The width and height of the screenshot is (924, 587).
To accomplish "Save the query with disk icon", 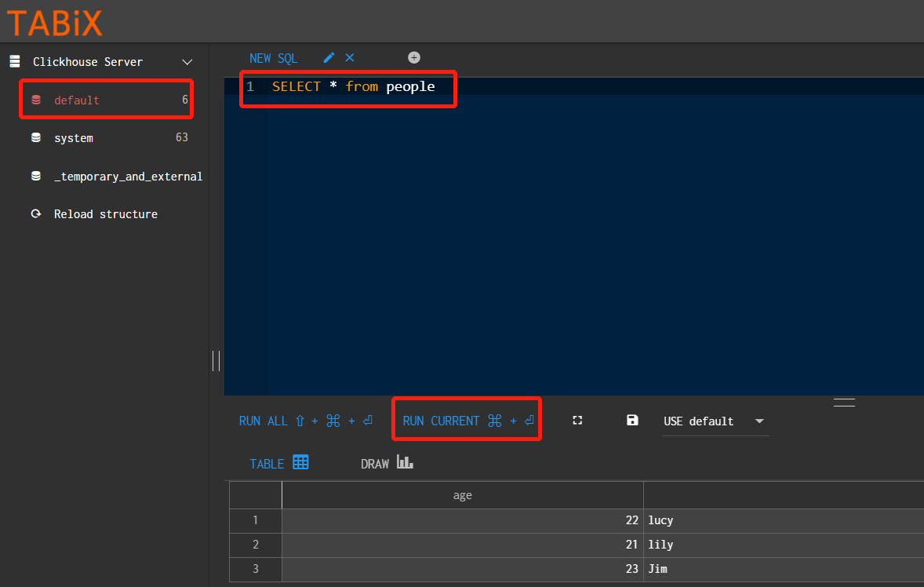I will [632, 420].
